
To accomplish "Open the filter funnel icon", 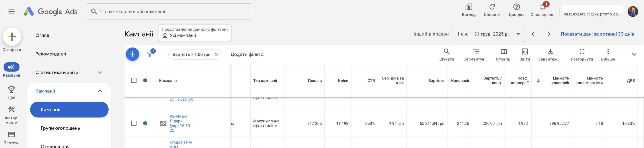I will point(150,54).
